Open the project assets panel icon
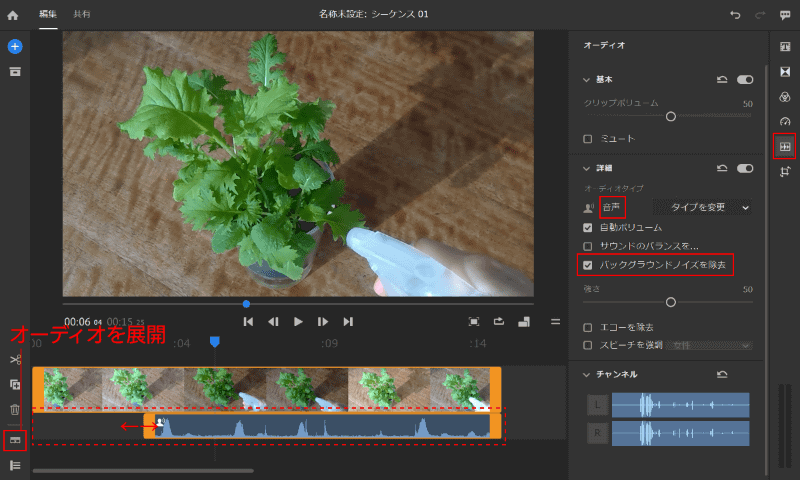The height and width of the screenshot is (480, 800). (x=15, y=71)
